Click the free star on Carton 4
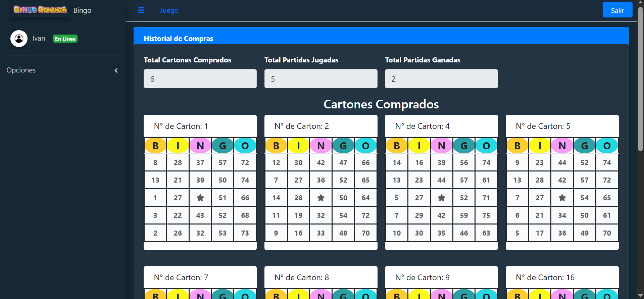The image size is (644, 299). click(441, 198)
